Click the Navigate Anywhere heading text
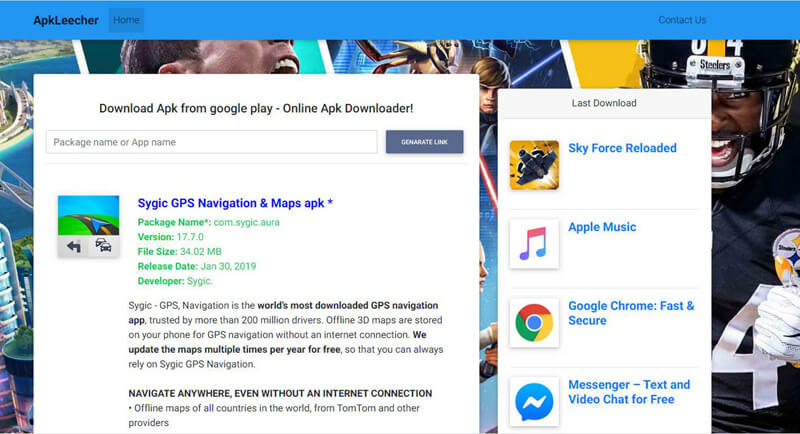Image resolution: width=800 pixels, height=434 pixels. tap(280, 393)
